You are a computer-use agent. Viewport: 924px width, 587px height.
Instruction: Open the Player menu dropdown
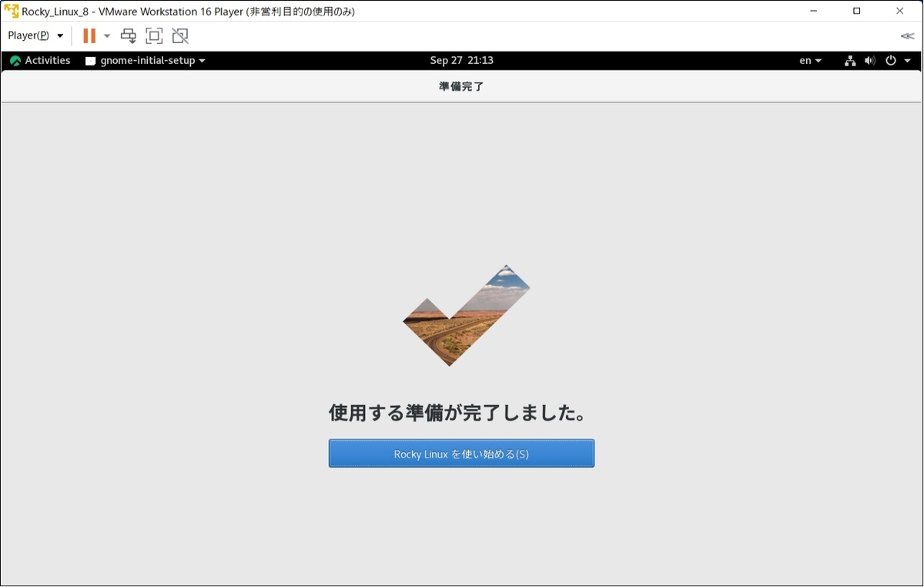pyautogui.click(x=34, y=35)
